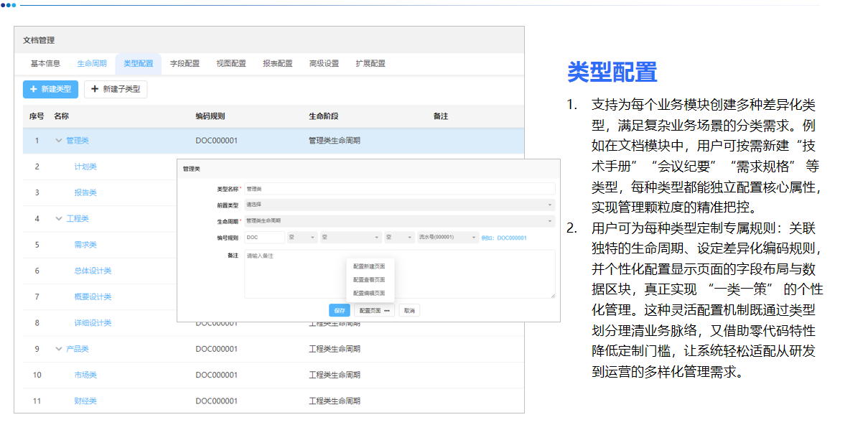Viewport: 868px width, 425px height.
Task: Click the ellipsis icon beside 配置页面
Action: 387,310
